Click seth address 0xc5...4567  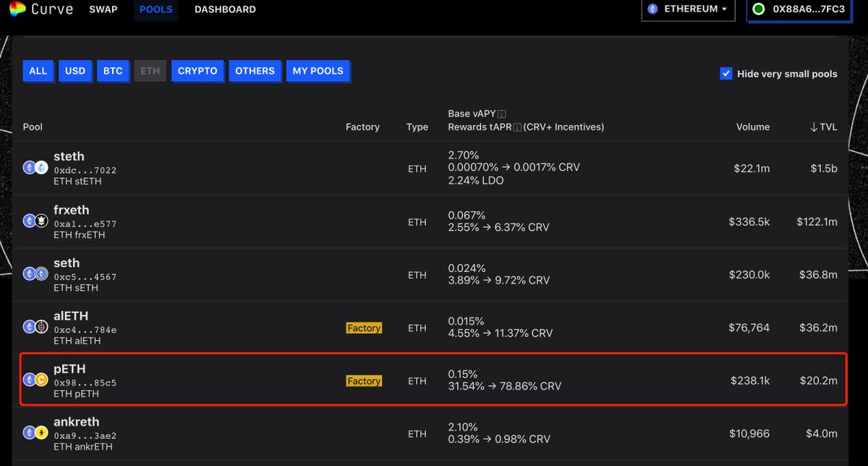point(85,276)
